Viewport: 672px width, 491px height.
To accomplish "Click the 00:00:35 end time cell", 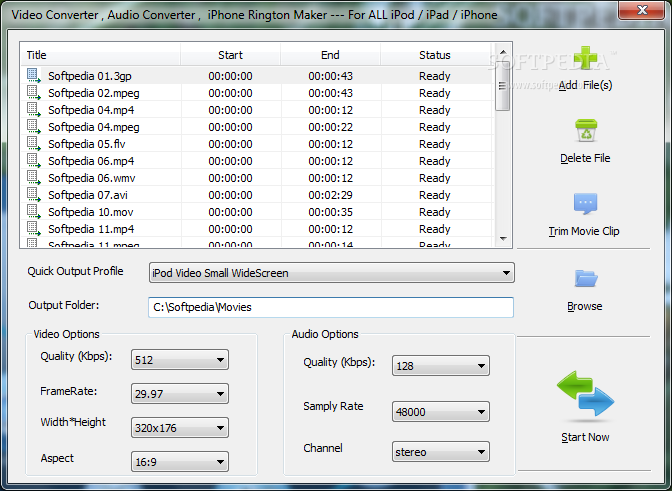I will (x=330, y=212).
